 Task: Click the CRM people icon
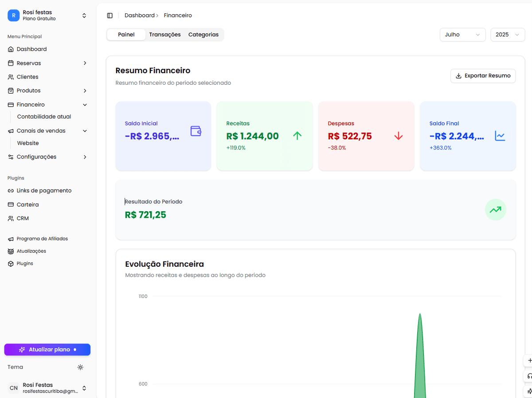click(x=10, y=218)
